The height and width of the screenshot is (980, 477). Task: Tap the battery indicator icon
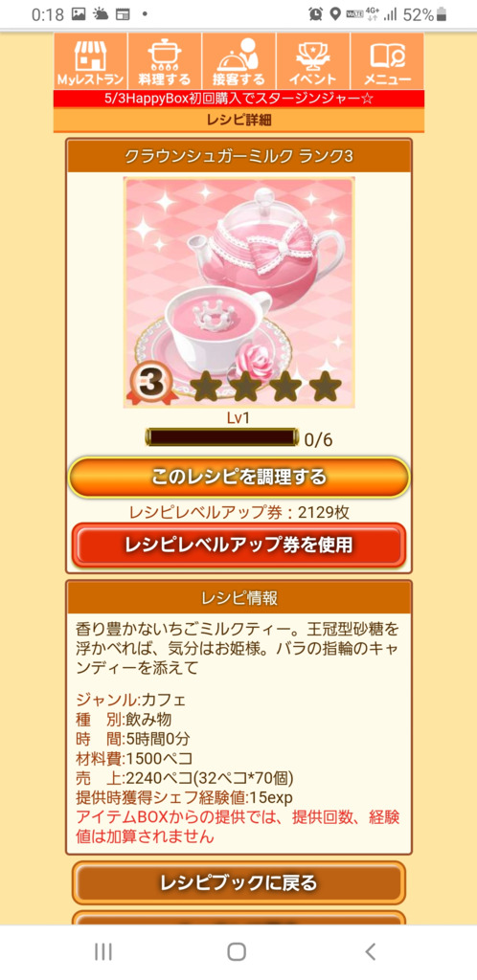pos(442,13)
